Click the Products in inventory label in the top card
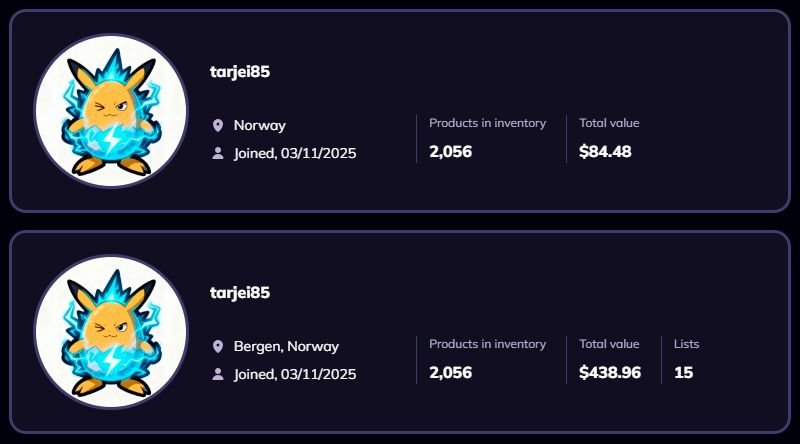 [487, 123]
